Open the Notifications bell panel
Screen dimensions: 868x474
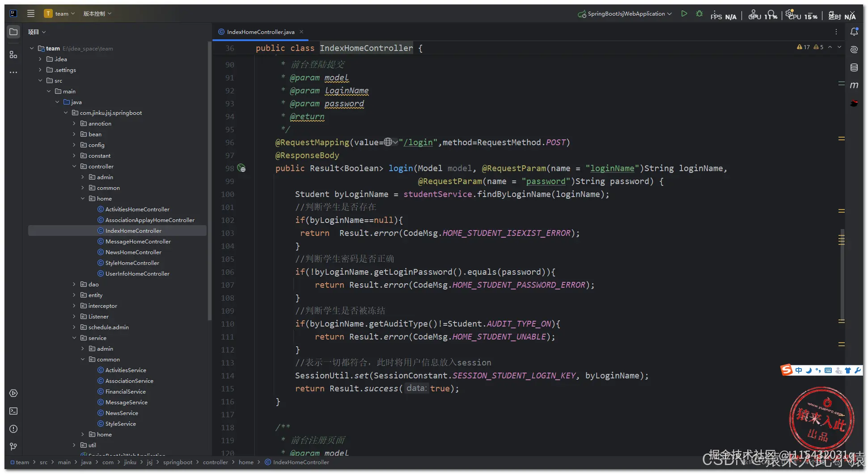tap(854, 32)
